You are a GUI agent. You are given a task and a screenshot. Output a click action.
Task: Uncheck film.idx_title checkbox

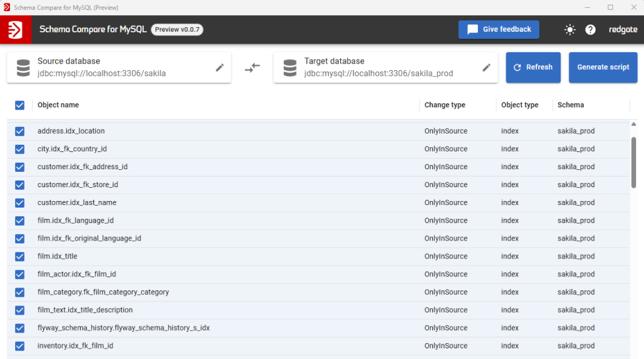[x=20, y=257]
